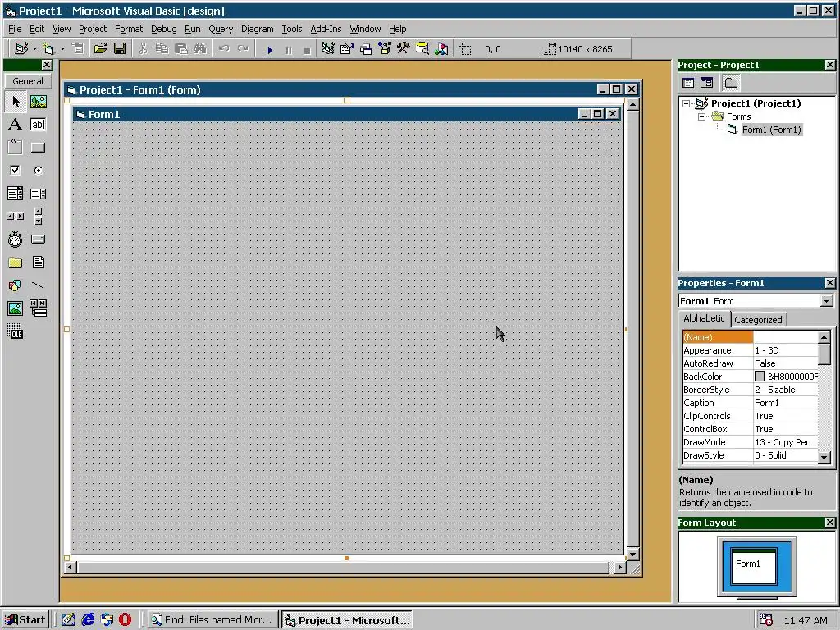Image resolution: width=840 pixels, height=630 pixels.
Task: Select the TextBox control tool
Action: click(38, 125)
